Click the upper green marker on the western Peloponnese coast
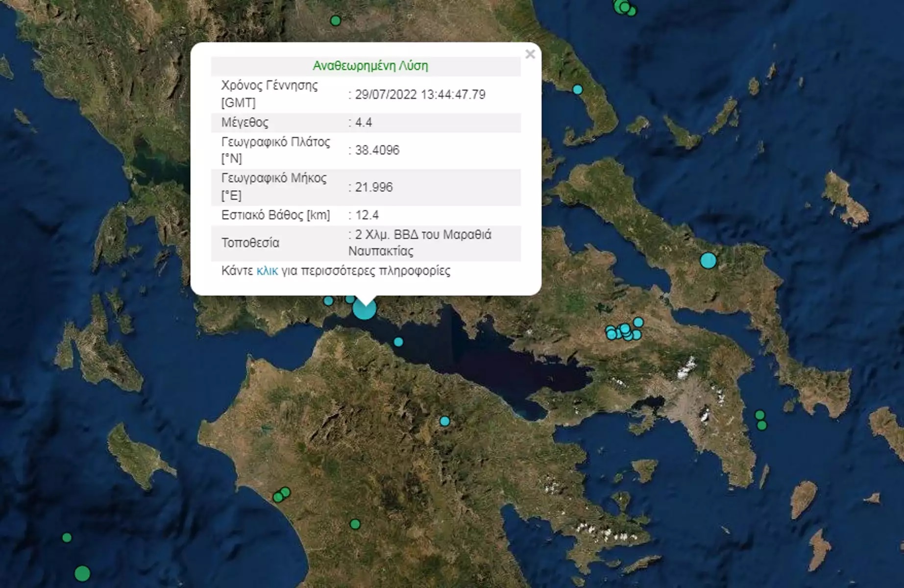This screenshot has width=904, height=588. pos(286,492)
